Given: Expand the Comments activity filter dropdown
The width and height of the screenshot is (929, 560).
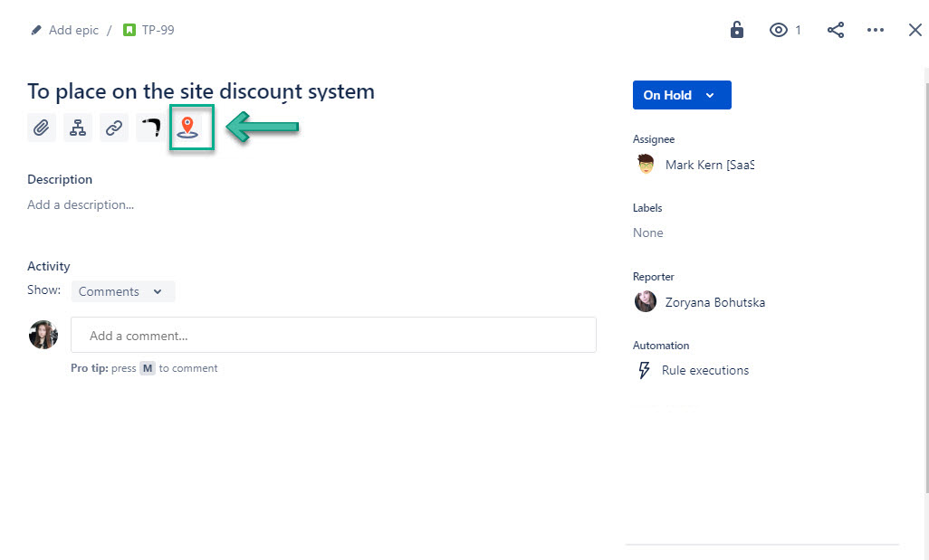Looking at the screenshot, I should click(122, 291).
